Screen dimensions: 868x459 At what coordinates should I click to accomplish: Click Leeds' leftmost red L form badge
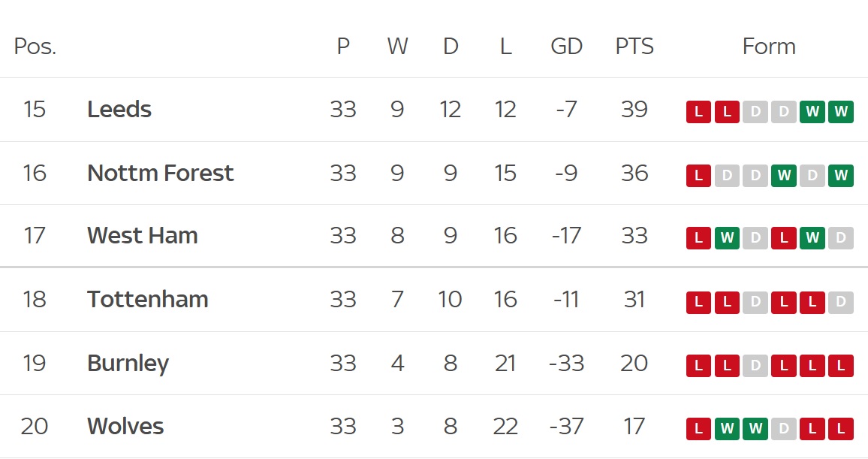pyautogui.click(x=698, y=112)
